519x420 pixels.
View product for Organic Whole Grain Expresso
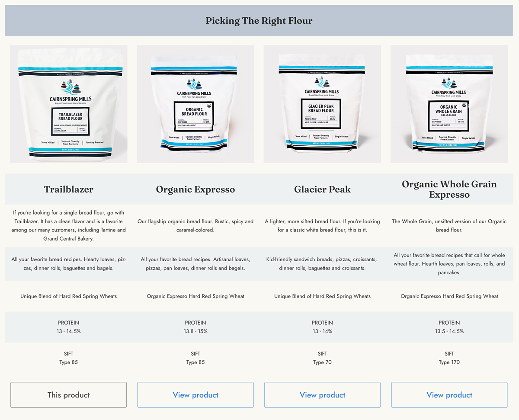449,395
